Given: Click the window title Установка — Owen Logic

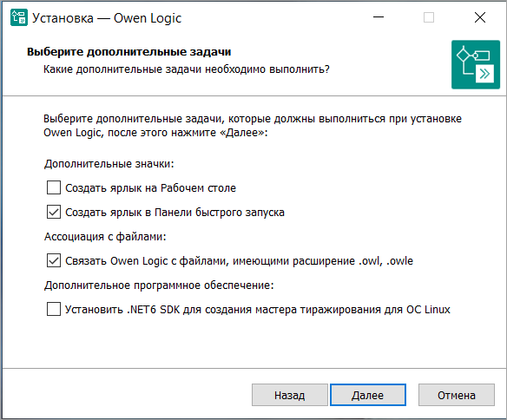Looking at the screenshot, I should [107, 18].
